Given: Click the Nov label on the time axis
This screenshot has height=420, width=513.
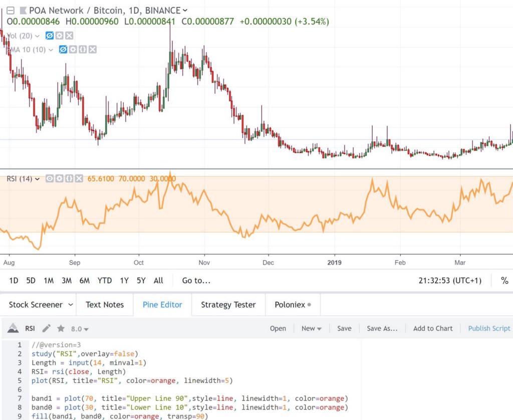Looking at the screenshot, I should [204, 263].
